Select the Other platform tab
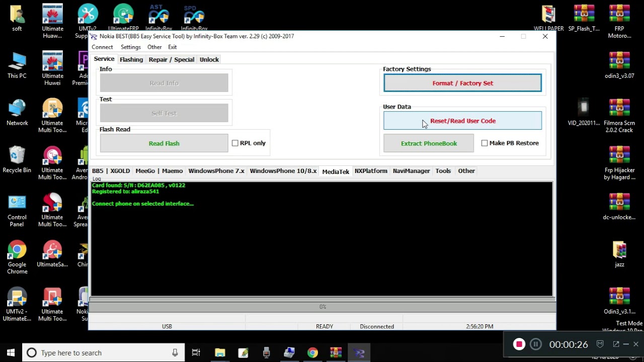This screenshot has width=644, height=362. (466, 171)
